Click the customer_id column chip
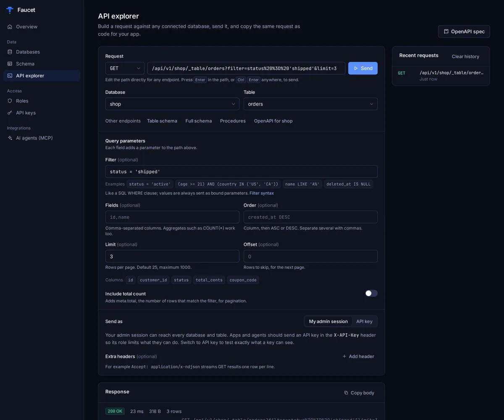Viewport: 504px width, 420px height. pyautogui.click(x=153, y=280)
